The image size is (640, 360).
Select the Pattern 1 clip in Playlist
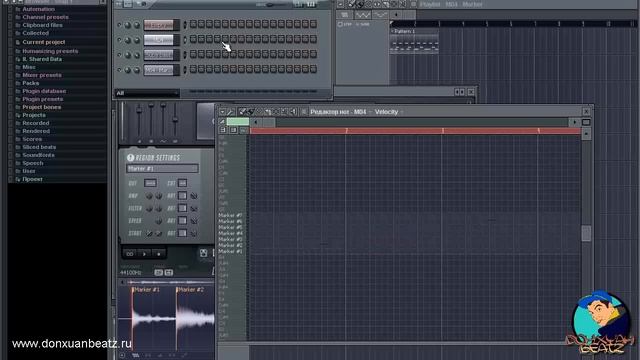pos(414,41)
